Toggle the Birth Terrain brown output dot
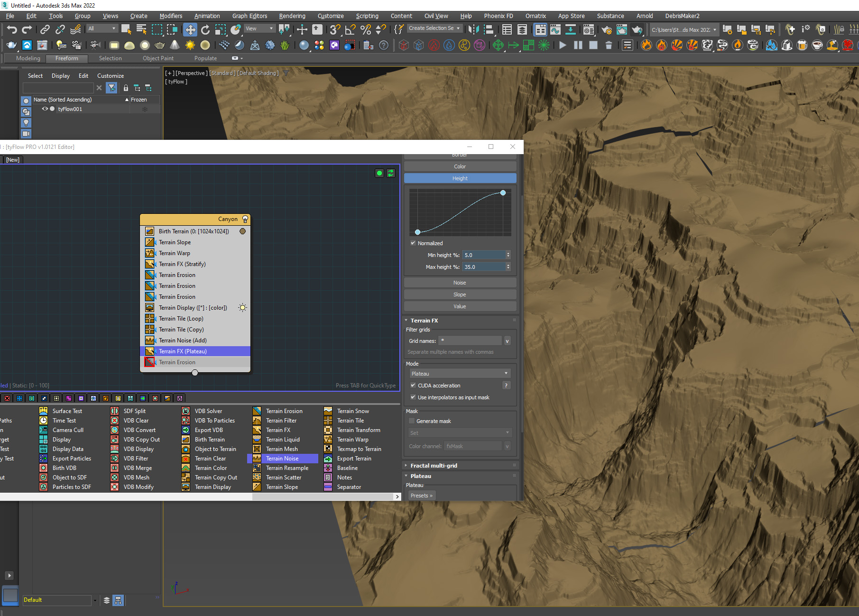The height and width of the screenshot is (616, 859). click(242, 231)
